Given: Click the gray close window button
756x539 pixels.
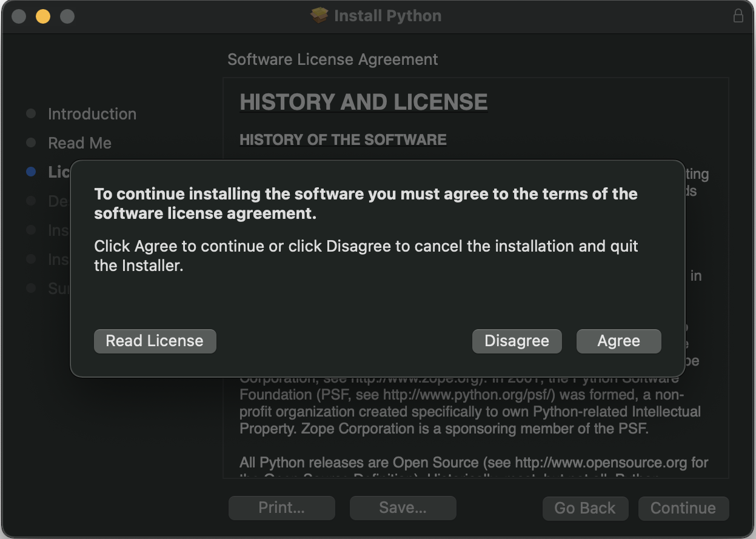Looking at the screenshot, I should [19, 16].
